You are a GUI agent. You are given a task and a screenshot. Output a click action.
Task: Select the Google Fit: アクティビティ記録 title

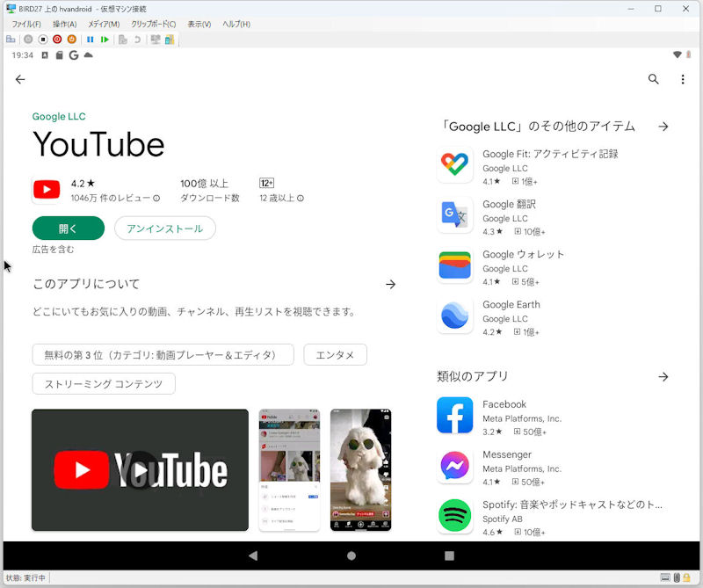click(550, 154)
